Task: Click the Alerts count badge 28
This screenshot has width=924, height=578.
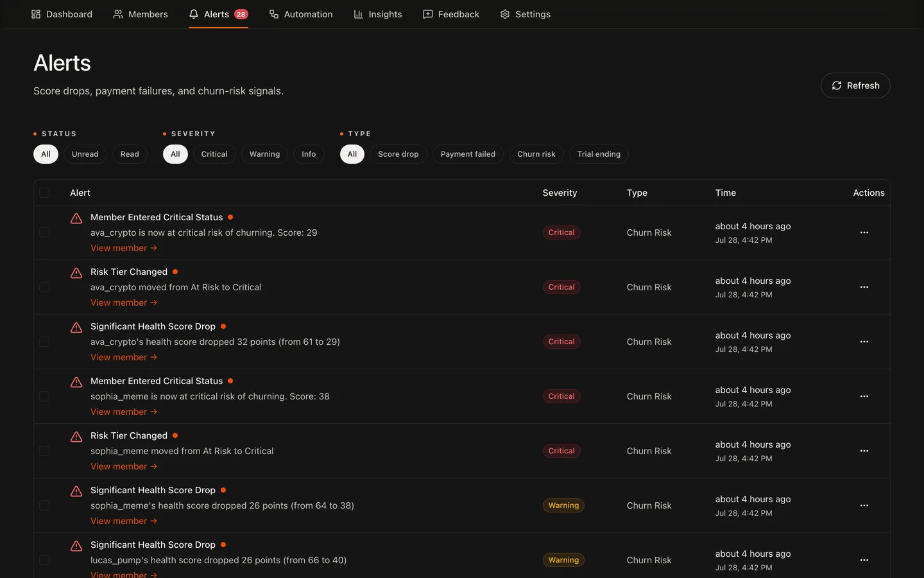Action: [x=241, y=14]
